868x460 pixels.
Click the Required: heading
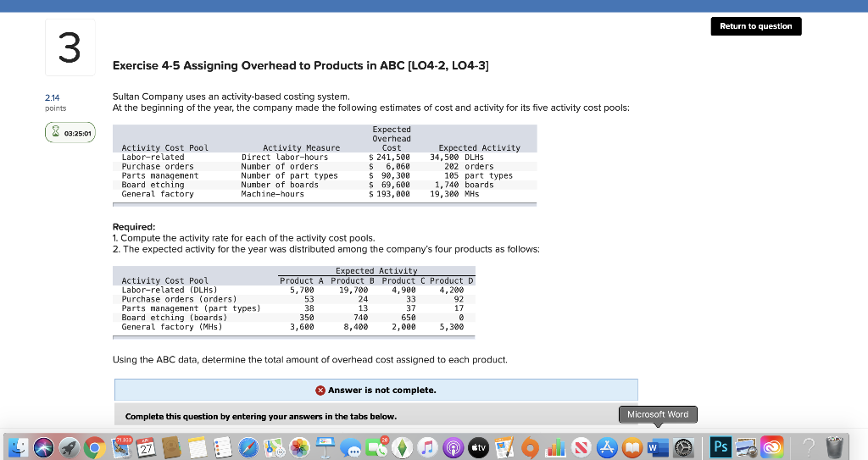pos(134,227)
